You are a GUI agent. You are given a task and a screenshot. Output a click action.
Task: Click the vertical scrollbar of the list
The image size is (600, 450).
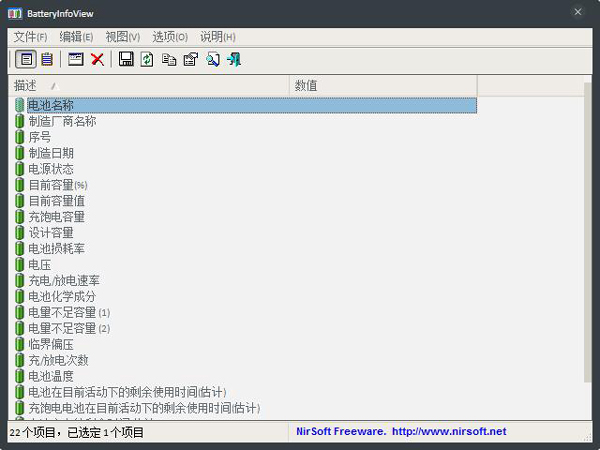588,232
